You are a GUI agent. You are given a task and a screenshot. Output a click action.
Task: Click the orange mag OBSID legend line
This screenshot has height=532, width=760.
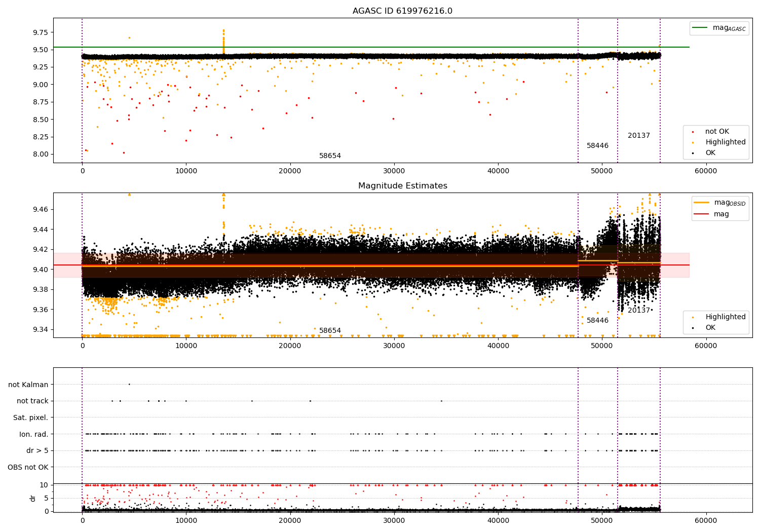point(702,203)
